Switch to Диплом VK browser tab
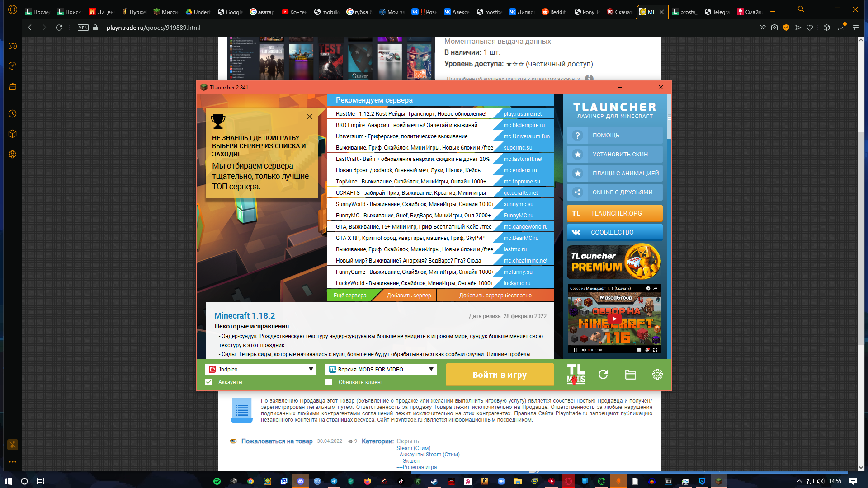 [521, 12]
